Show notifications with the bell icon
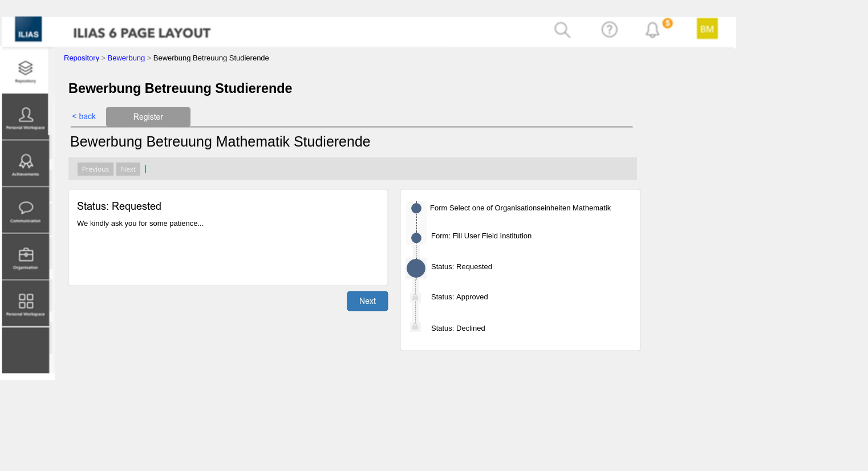Screen dimensions: 868x471 pos(652,30)
